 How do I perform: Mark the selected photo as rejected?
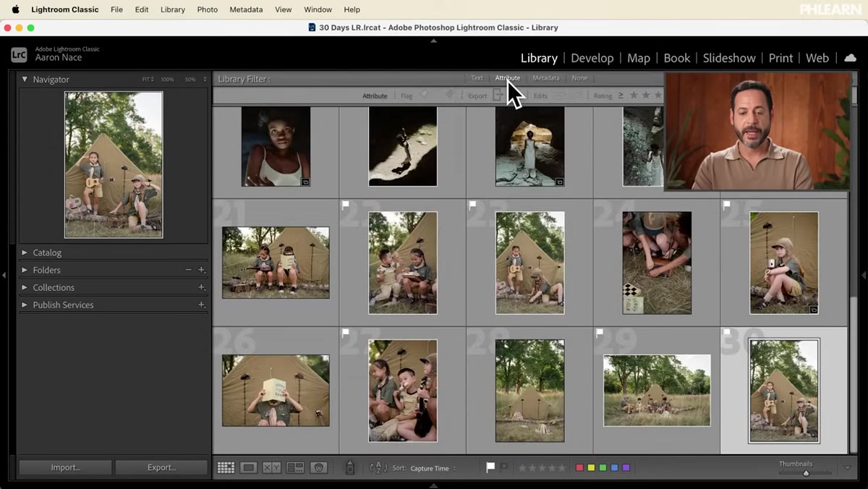504,467
